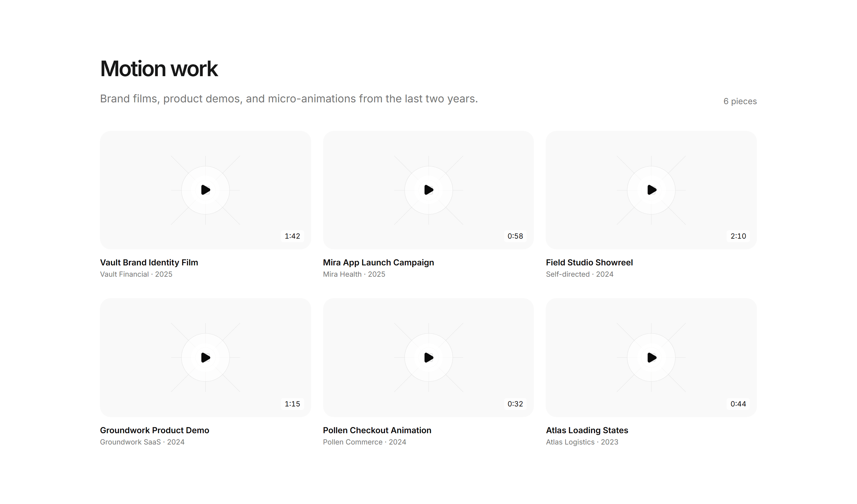This screenshot has height=504, width=857.
Task: Click the 'Brand films, product demos' subtitle
Action: (289, 98)
